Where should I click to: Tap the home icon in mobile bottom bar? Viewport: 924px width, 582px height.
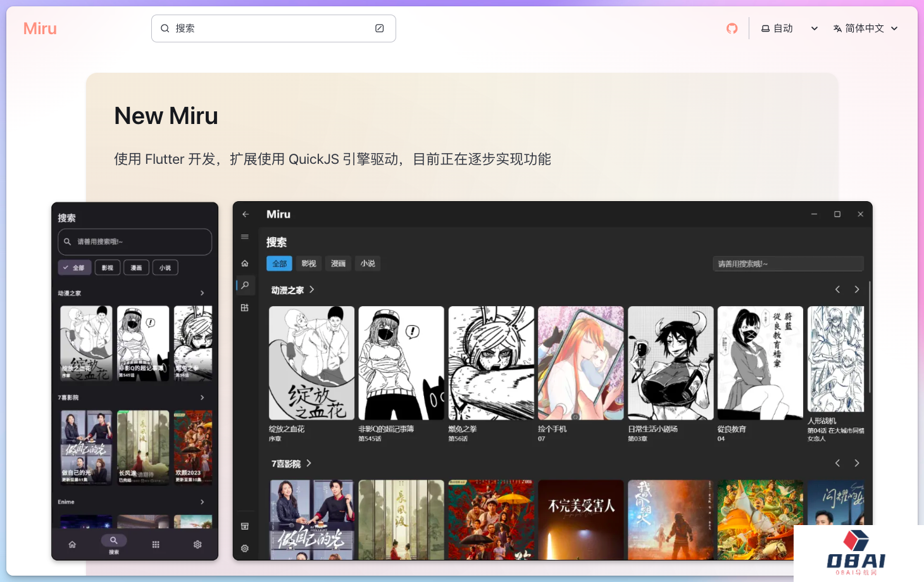coord(72,545)
